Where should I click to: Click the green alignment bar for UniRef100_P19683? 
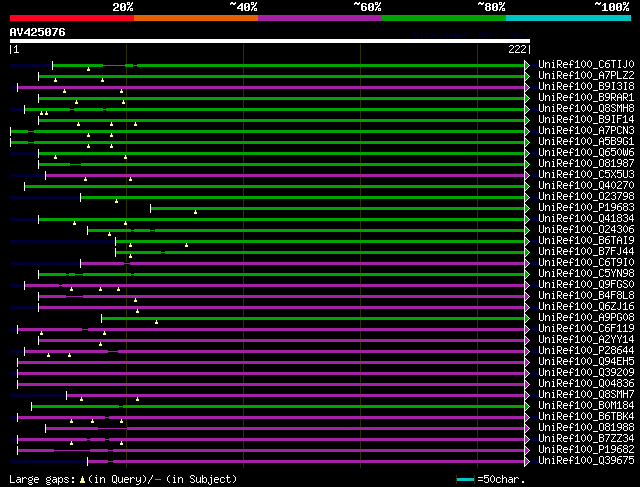point(337,209)
